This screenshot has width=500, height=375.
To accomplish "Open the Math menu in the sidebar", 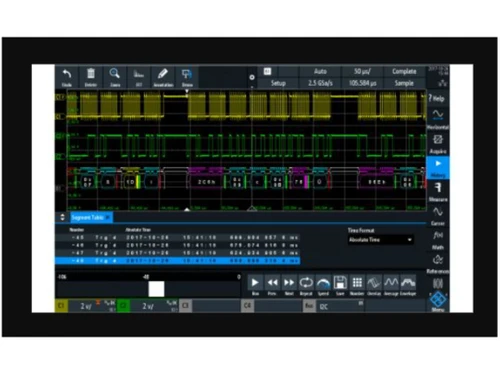I will [438, 240].
